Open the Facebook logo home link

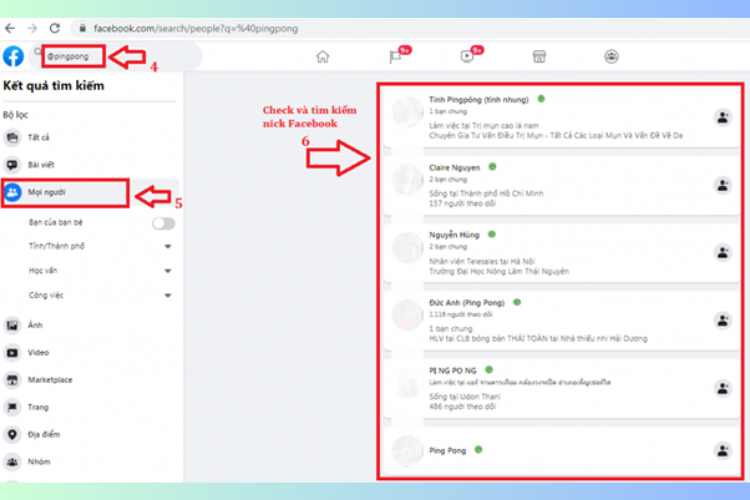pyautogui.click(x=13, y=56)
